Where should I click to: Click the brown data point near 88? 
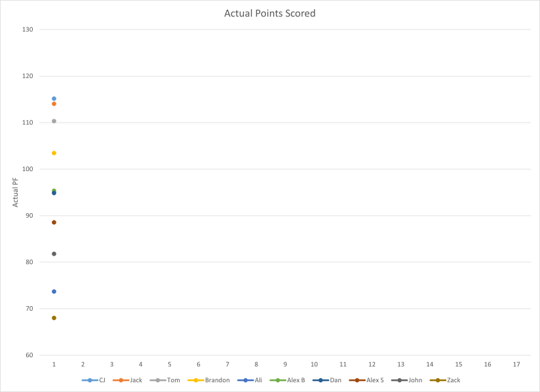coord(54,222)
